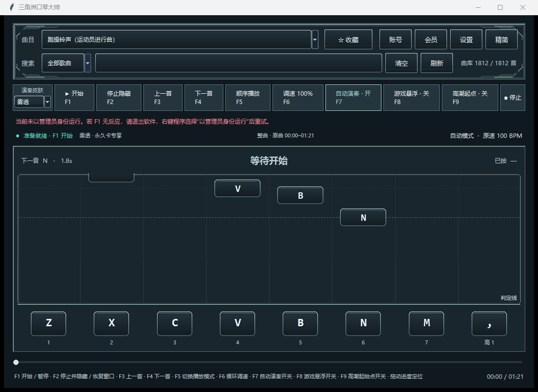
Task: Click the 判定线 label
Action: [509, 298]
